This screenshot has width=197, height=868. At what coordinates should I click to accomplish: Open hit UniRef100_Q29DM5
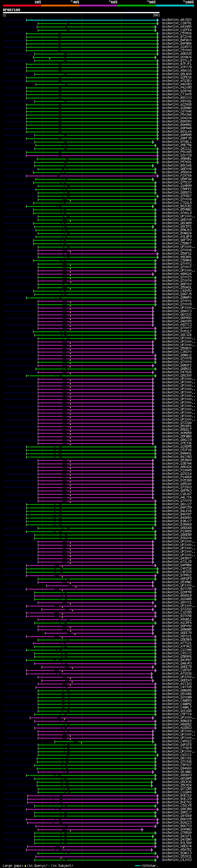[177, 446]
